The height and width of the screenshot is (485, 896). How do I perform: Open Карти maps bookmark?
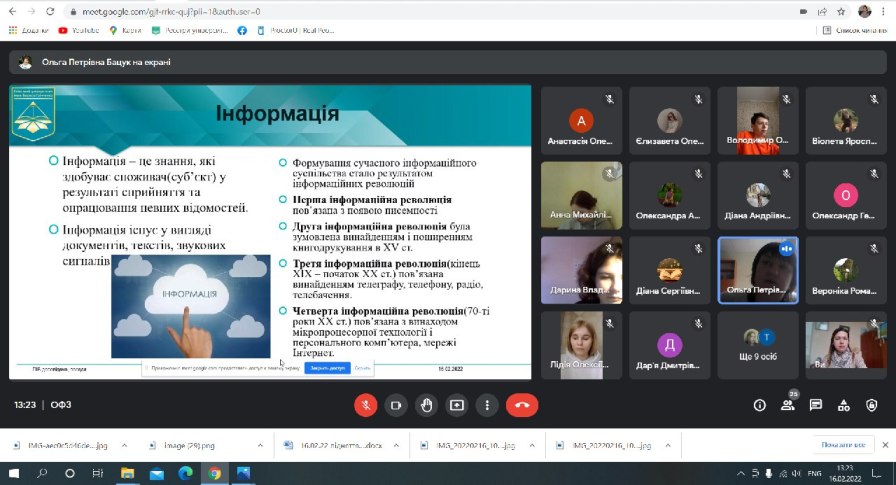(x=125, y=30)
